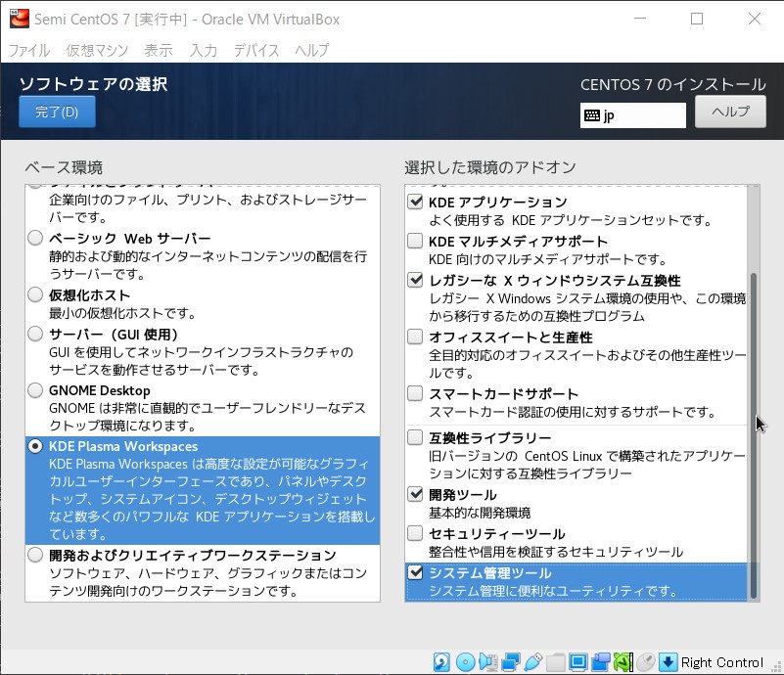Enable the スマートカードサポート add-on
Screen dimensions: 784x675
click(x=415, y=393)
